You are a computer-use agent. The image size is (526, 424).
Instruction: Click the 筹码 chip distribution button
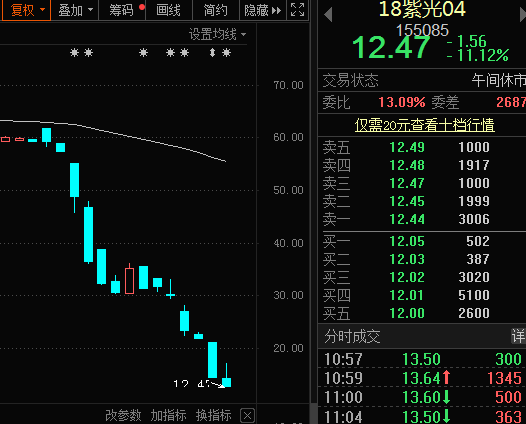pyautogui.click(x=122, y=10)
